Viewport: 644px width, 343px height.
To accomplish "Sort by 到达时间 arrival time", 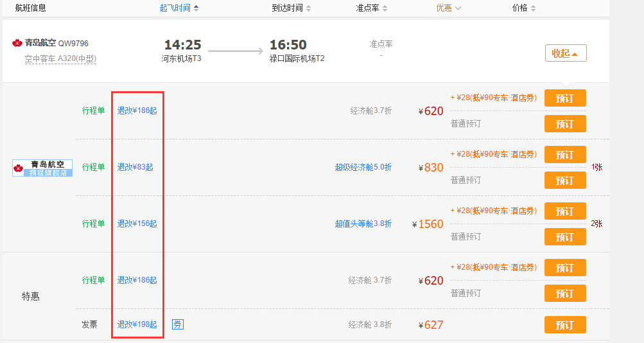I will pos(292,8).
